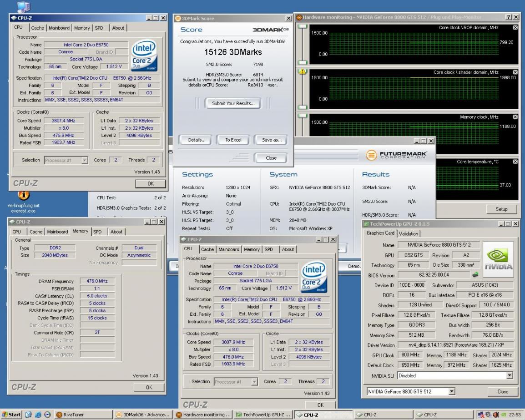The width and height of the screenshot is (525, 420).
Task: Click the yellow warning icon beside the shader domain graph
Action: pos(303,71)
